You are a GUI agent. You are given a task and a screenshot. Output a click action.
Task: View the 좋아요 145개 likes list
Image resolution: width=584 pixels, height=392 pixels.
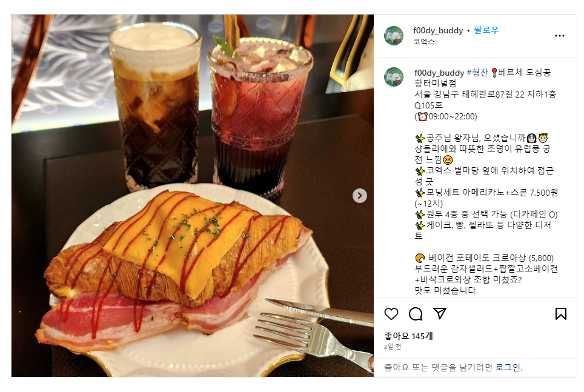(408, 336)
